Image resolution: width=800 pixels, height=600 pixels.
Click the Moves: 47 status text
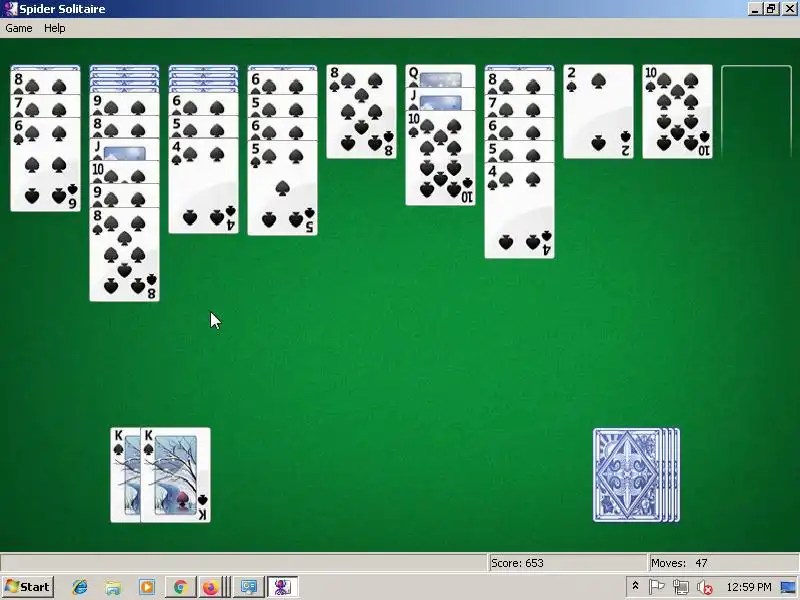(679, 563)
